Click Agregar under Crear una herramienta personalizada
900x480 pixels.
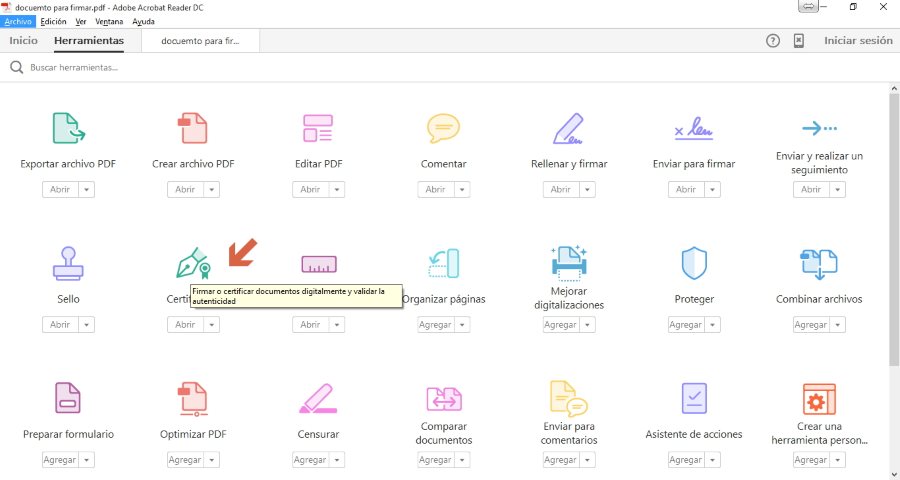point(811,460)
